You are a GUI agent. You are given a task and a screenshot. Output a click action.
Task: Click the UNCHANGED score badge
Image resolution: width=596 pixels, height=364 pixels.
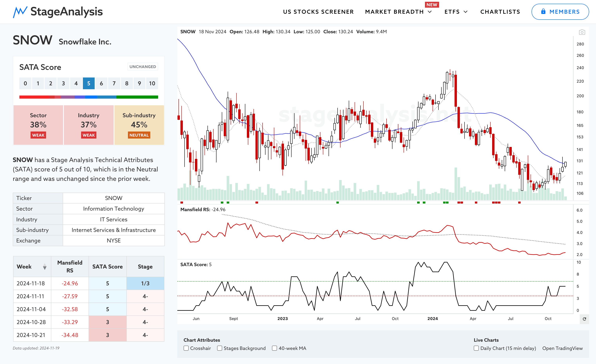143,67
